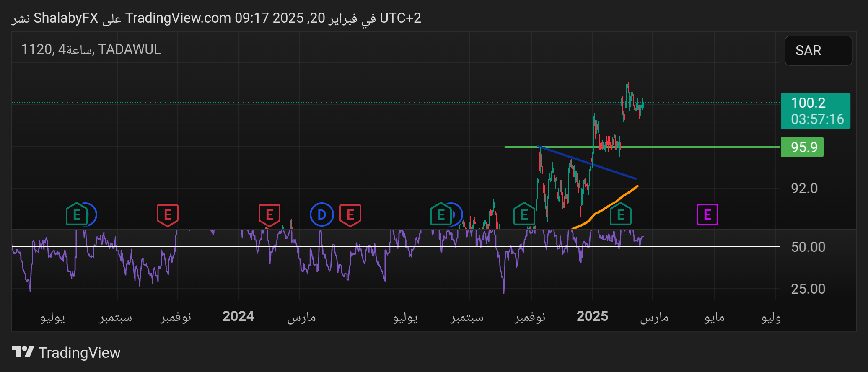Image resolution: width=868 pixels, height=372 pixels.
Task: Click the 1120 TADAWUL symbol title
Action: coord(91,49)
